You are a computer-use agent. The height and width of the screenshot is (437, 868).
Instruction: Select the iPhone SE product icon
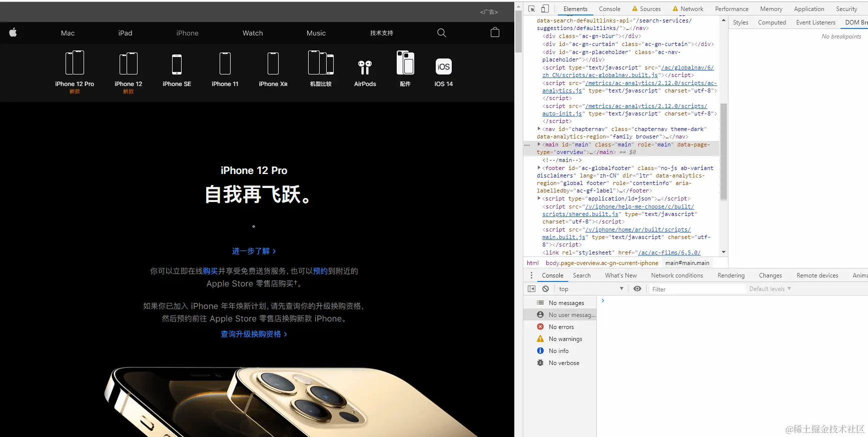[x=177, y=64]
